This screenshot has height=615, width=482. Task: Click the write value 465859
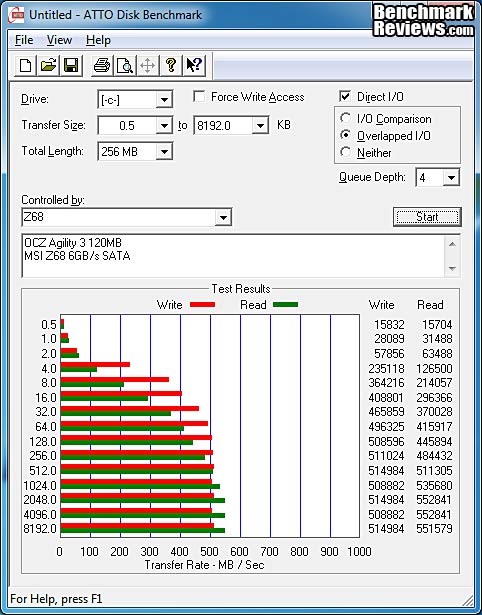click(x=386, y=412)
